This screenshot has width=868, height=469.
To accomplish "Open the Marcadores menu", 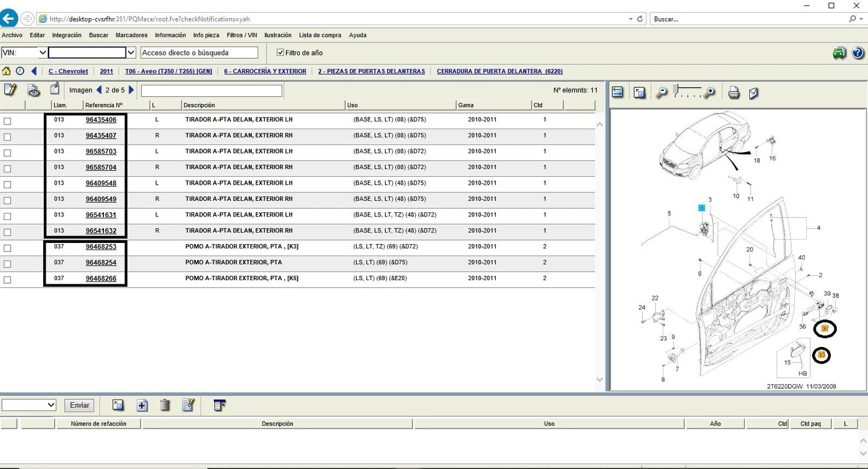I will click(x=131, y=35).
